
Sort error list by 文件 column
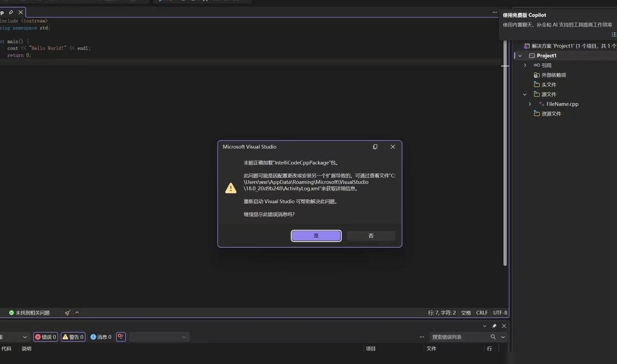point(431,349)
